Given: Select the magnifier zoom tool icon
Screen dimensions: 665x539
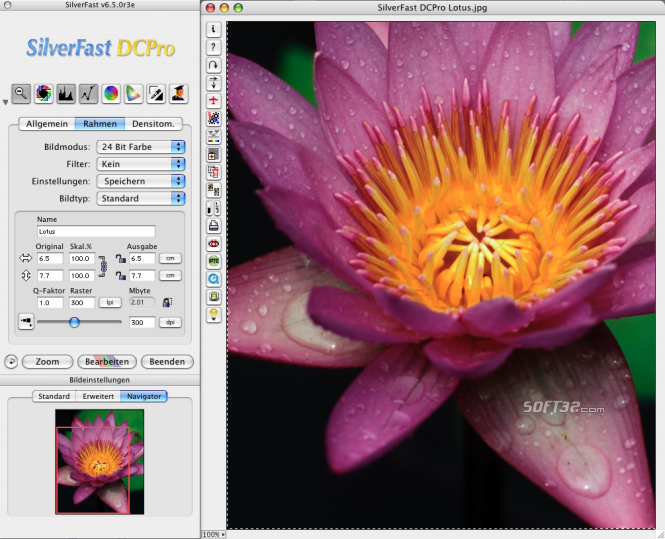Looking at the screenshot, I should click(21, 93).
